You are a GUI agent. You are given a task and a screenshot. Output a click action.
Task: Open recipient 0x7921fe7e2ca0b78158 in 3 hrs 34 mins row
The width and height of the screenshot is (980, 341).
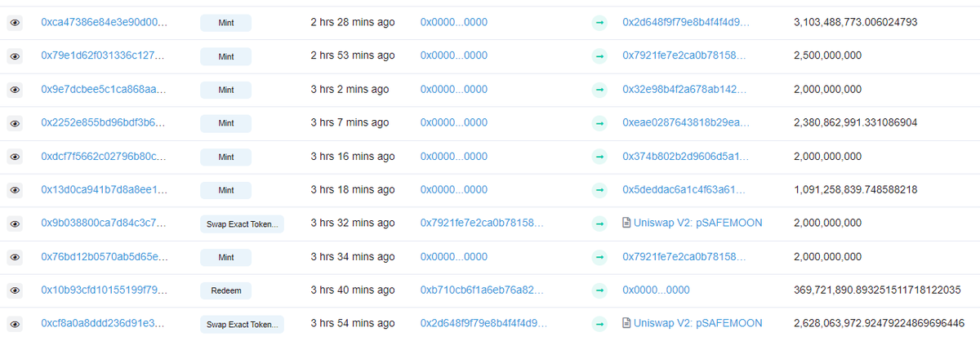pos(684,256)
